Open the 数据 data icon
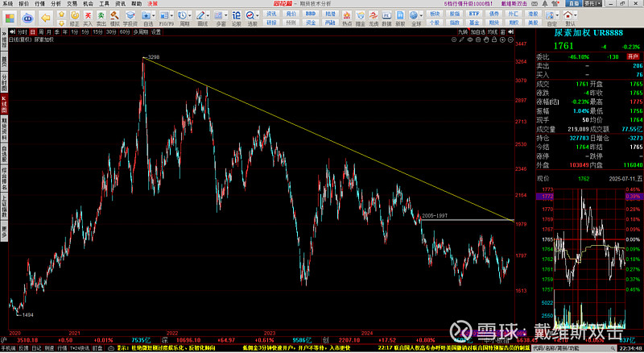Screen dimensions: 644x353 pyautogui.click(x=386, y=15)
